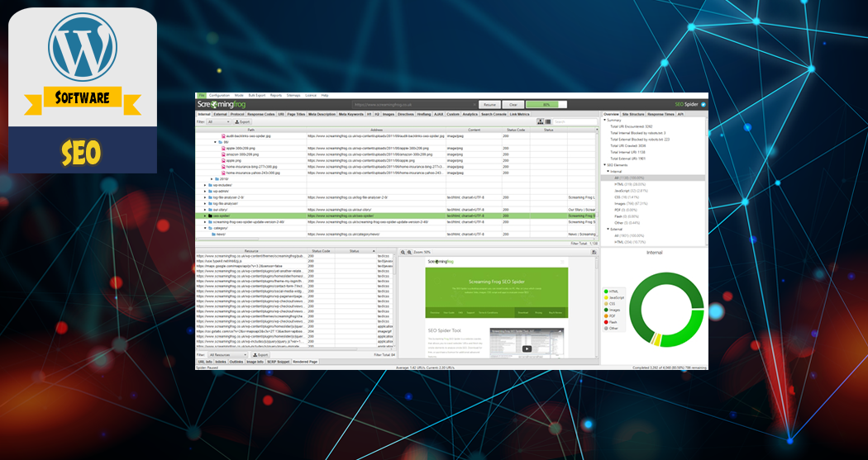Open the Reports menu
868x460 pixels.
275,95
